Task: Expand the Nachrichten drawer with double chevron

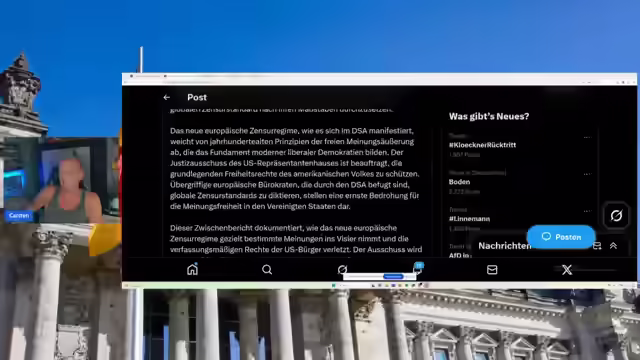Action: [x=613, y=246]
